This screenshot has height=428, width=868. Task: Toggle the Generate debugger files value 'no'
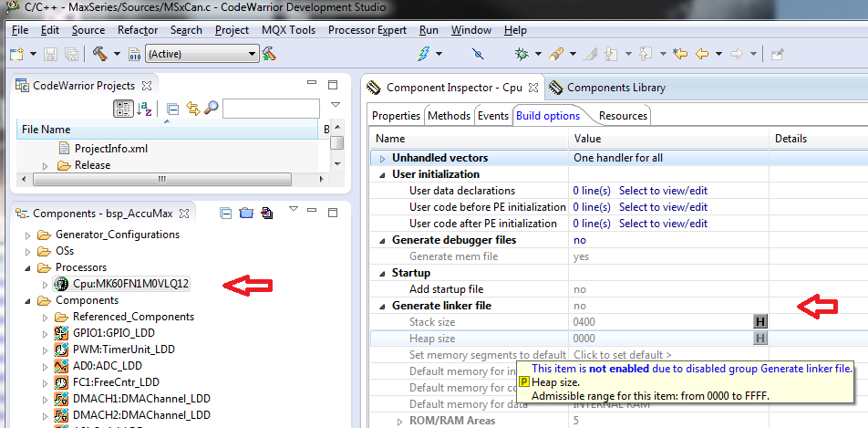pyautogui.click(x=580, y=240)
